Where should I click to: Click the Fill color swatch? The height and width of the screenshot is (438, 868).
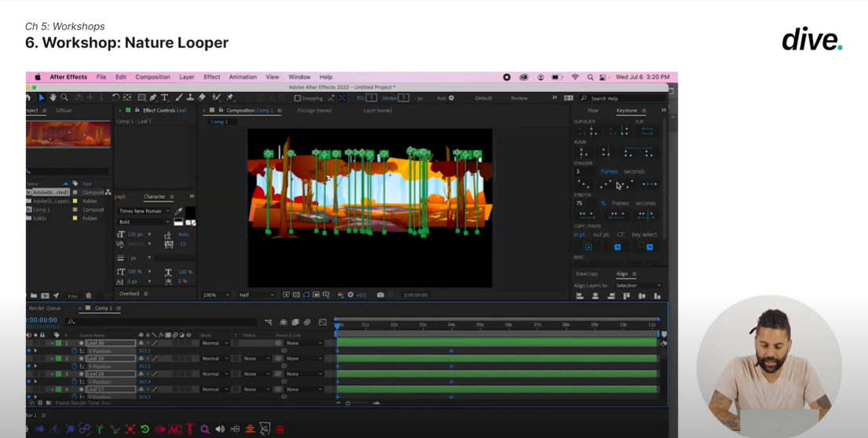click(x=372, y=98)
